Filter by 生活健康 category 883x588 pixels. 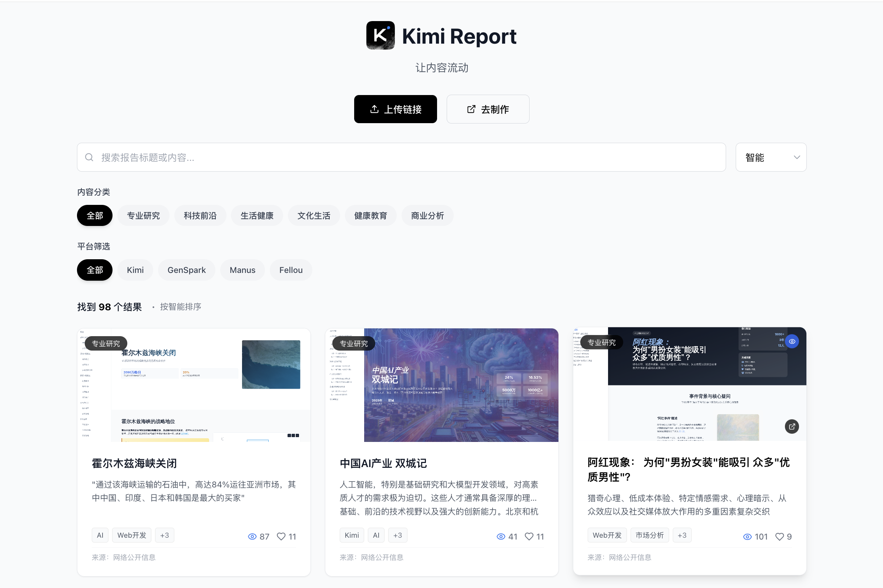tap(257, 216)
